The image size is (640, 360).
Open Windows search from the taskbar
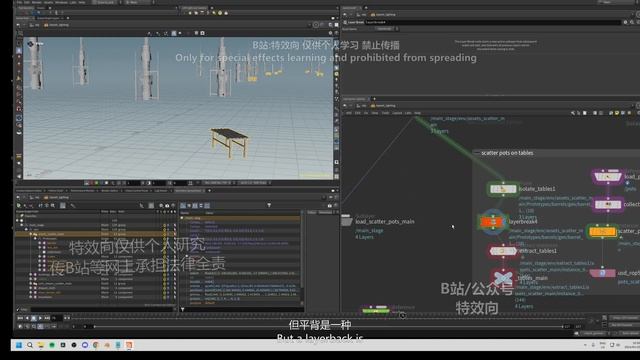click(x=30, y=345)
